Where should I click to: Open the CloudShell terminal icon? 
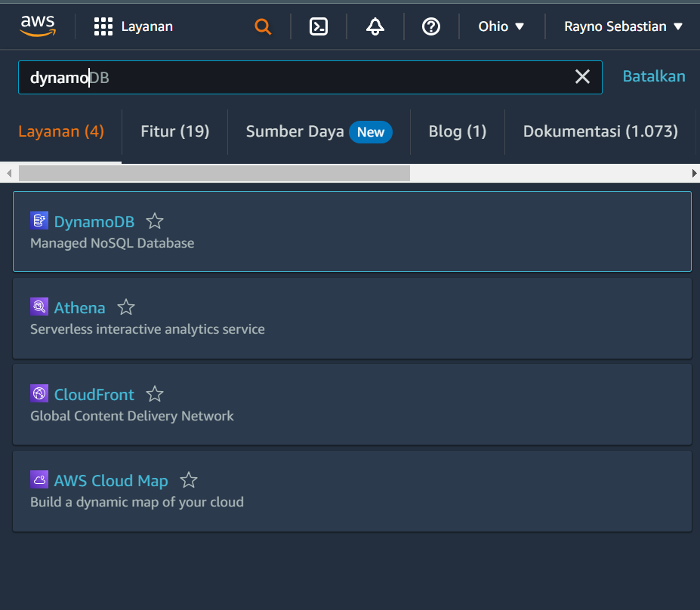(318, 26)
